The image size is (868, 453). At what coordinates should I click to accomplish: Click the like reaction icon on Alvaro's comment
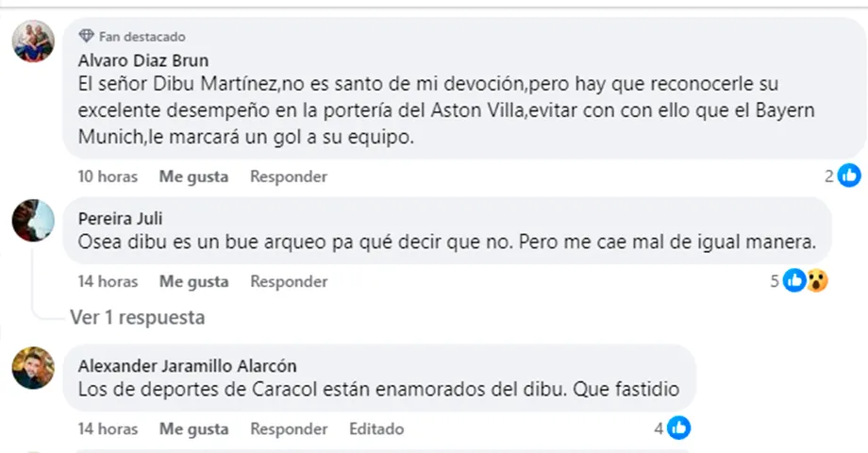849,176
